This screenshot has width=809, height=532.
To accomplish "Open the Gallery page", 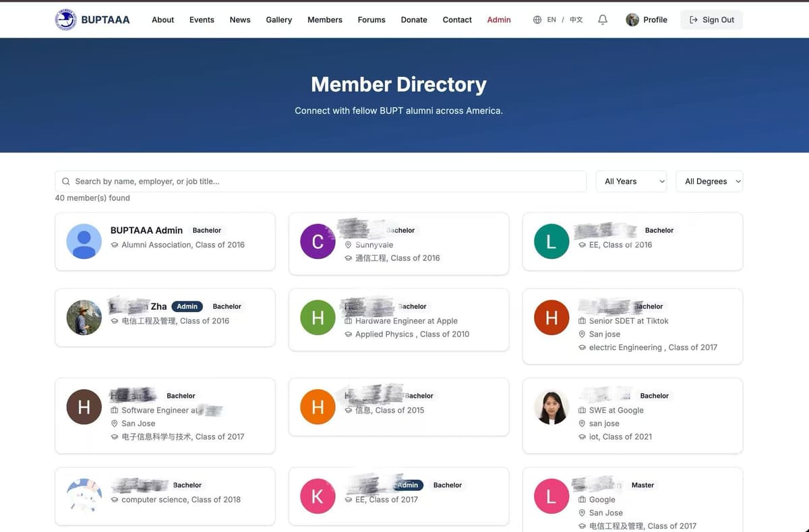I will coord(279,20).
